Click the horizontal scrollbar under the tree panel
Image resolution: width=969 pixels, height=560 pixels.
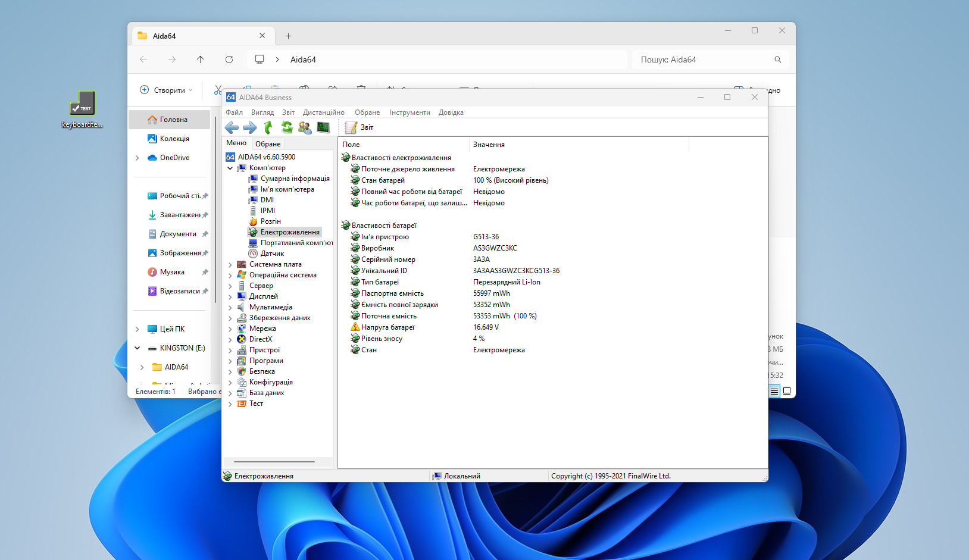[x=274, y=462]
